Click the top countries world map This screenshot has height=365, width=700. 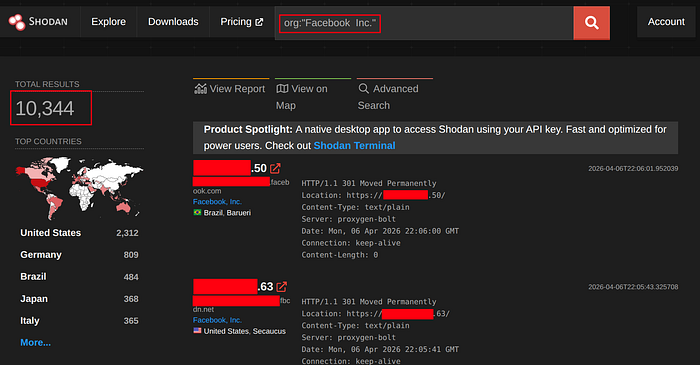point(79,187)
